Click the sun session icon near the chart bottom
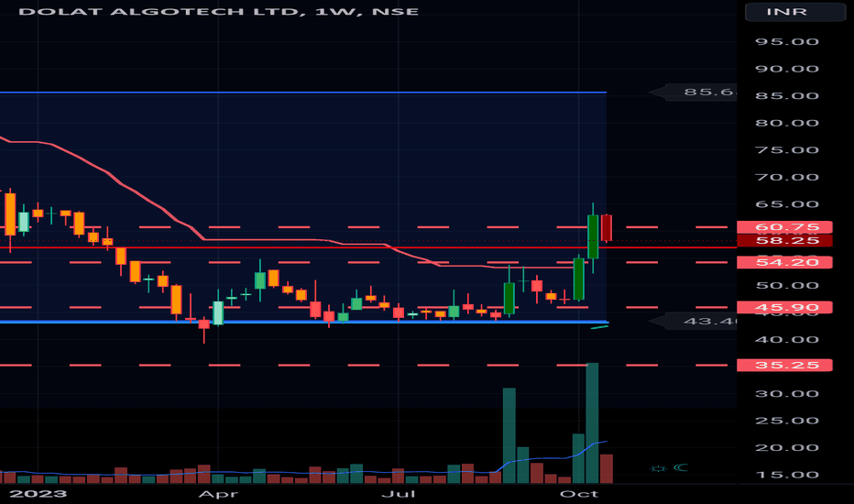The image size is (854, 504). pos(659,468)
